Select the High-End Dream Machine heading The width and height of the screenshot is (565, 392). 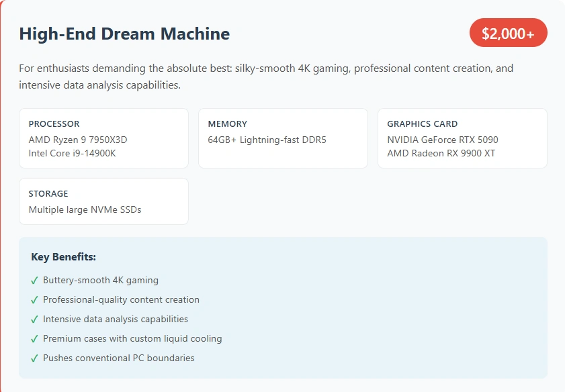click(x=124, y=34)
